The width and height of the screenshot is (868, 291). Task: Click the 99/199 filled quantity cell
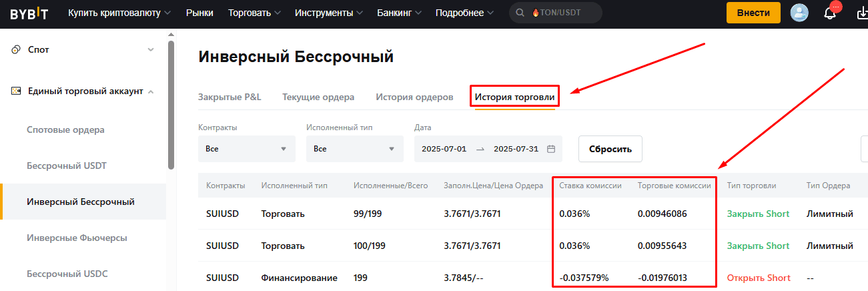pos(368,214)
